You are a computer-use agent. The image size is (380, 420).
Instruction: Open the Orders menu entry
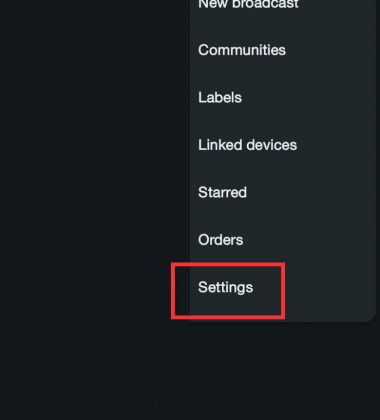pos(283,240)
